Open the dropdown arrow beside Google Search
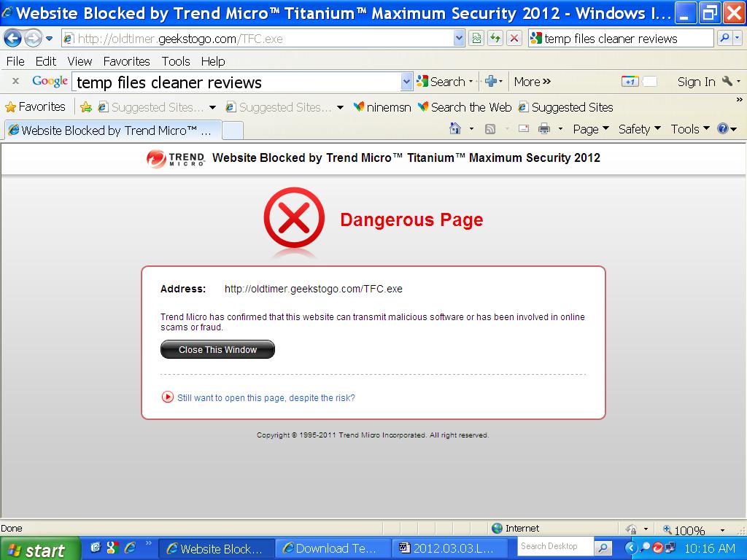The width and height of the screenshot is (747, 560). tap(471, 82)
